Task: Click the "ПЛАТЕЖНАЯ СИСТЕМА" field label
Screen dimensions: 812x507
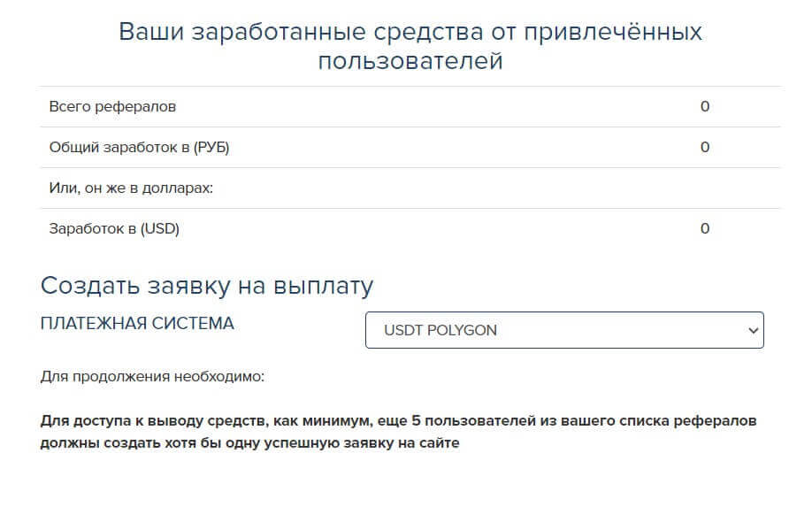Action: coord(137,324)
